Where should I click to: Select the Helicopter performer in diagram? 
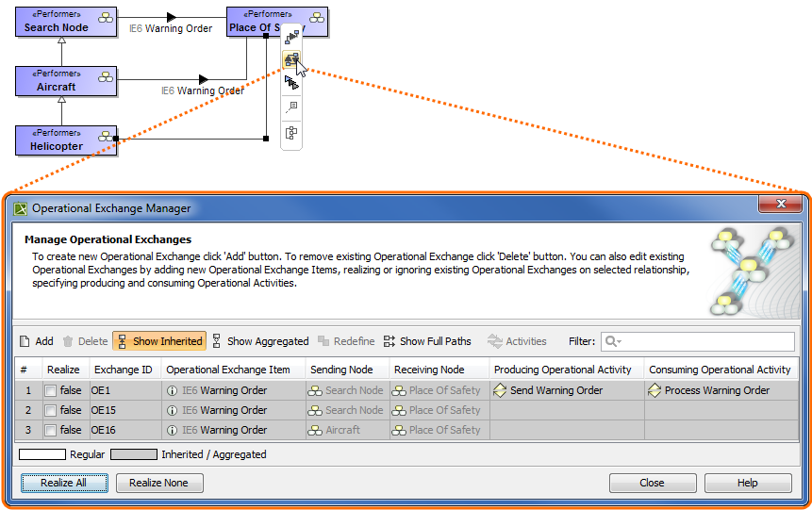(x=66, y=140)
